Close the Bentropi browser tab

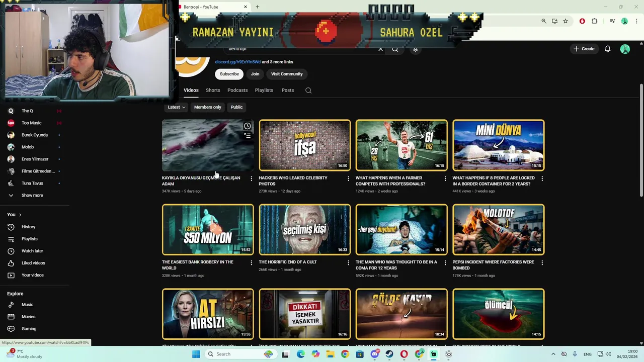pos(246,7)
